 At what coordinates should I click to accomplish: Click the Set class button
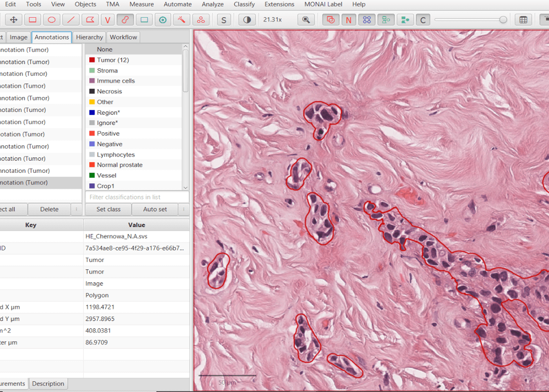(108, 209)
